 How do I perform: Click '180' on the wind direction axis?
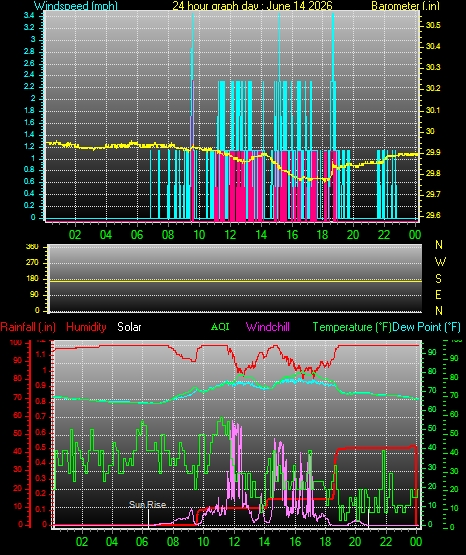pyautogui.click(x=32, y=279)
